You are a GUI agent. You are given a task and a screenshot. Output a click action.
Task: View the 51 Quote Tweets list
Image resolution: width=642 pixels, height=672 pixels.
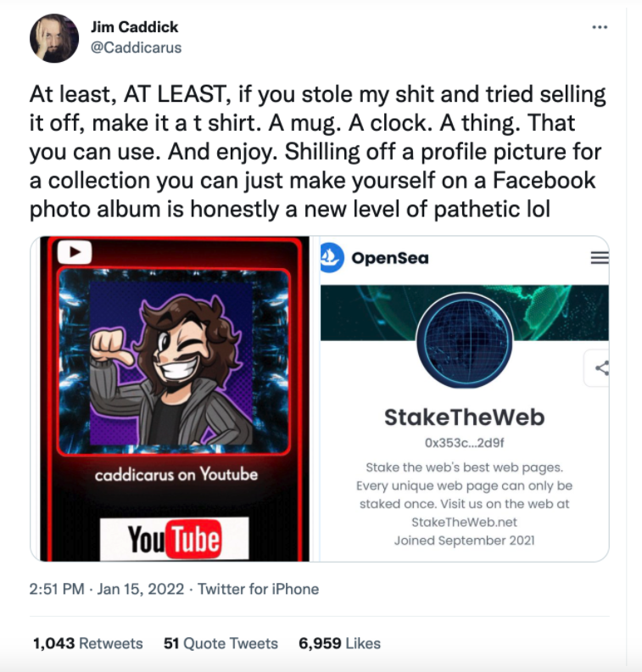221,643
